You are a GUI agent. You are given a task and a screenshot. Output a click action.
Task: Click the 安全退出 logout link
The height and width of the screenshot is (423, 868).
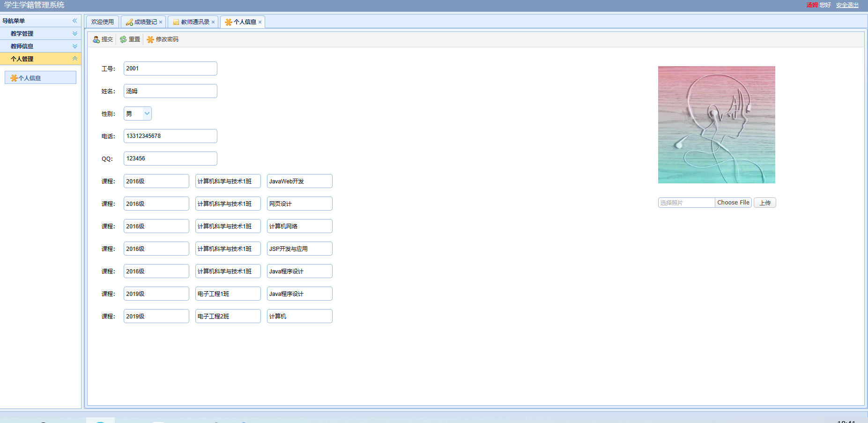[x=847, y=5]
